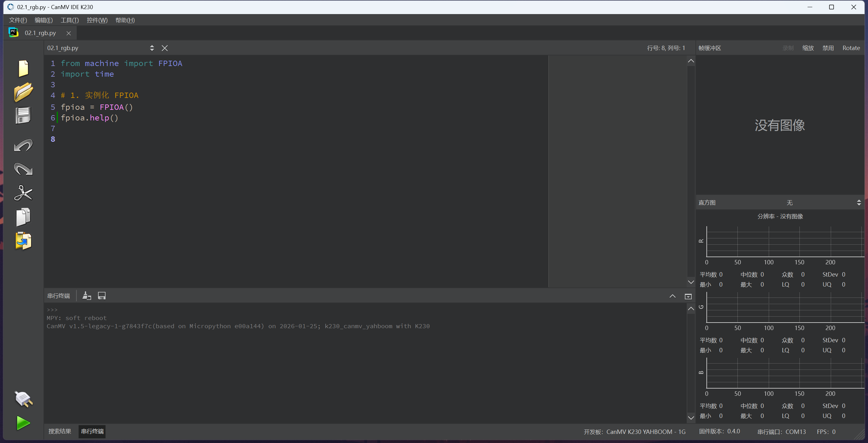The height and width of the screenshot is (443, 868).
Task: Click the Connect plug icon
Action: [x=23, y=399]
